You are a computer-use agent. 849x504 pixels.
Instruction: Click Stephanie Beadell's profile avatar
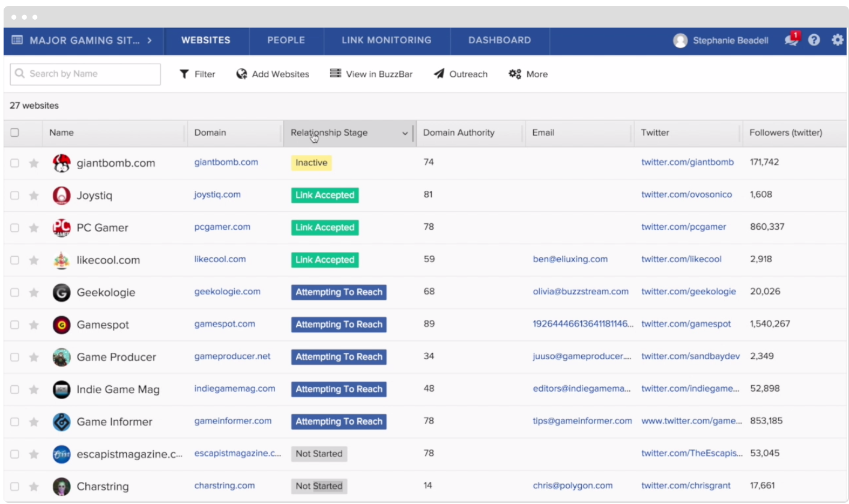pyautogui.click(x=680, y=41)
